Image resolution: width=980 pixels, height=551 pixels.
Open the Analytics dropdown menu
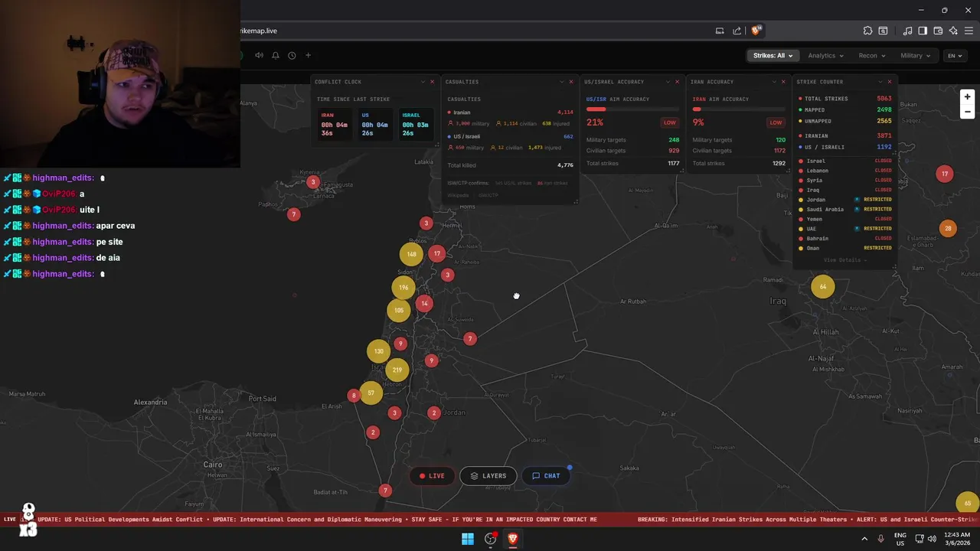(825, 55)
